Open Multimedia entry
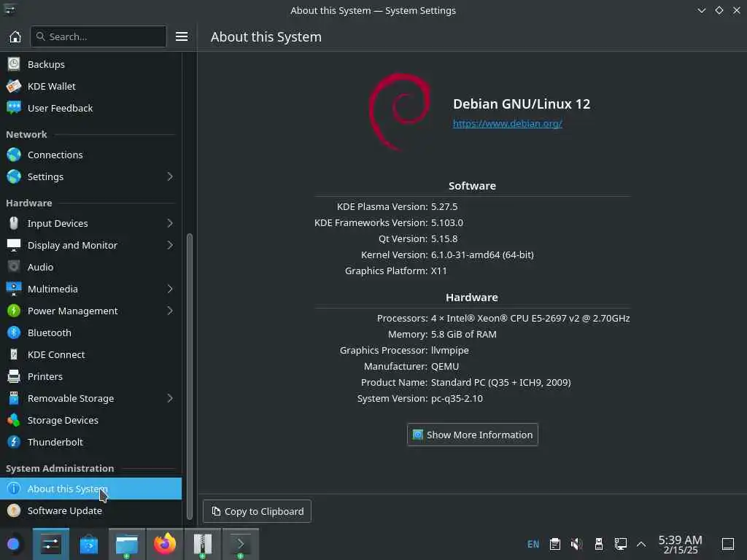The height and width of the screenshot is (560, 747). tap(90, 289)
